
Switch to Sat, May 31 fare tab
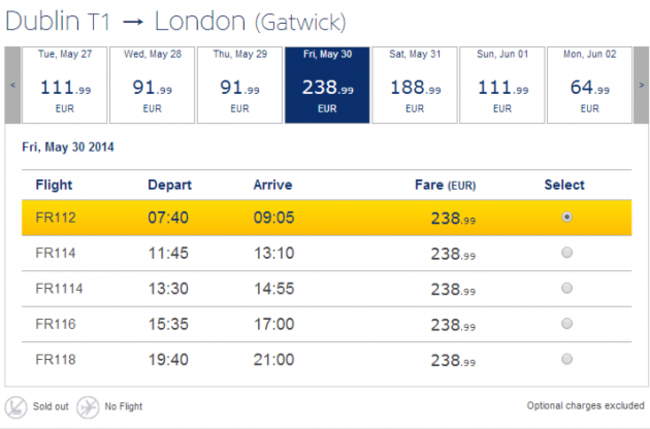click(414, 85)
